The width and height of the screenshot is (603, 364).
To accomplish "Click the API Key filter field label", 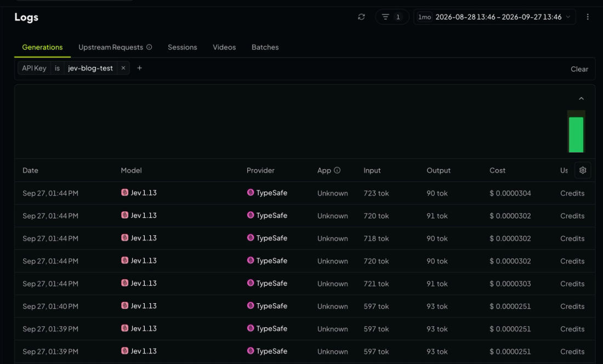I will pyautogui.click(x=34, y=68).
